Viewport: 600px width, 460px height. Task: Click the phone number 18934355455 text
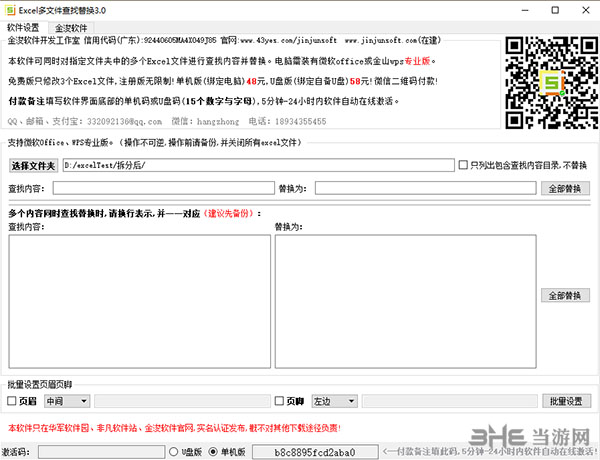coord(300,122)
